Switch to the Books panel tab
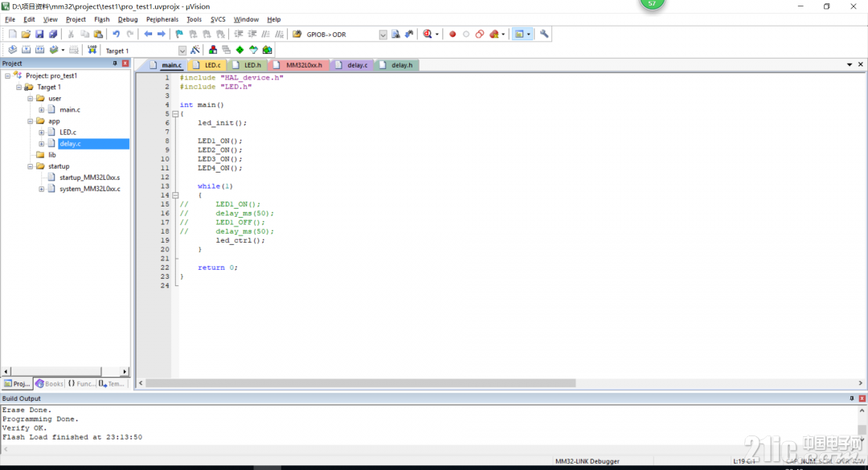The width and height of the screenshot is (868, 470). point(49,384)
